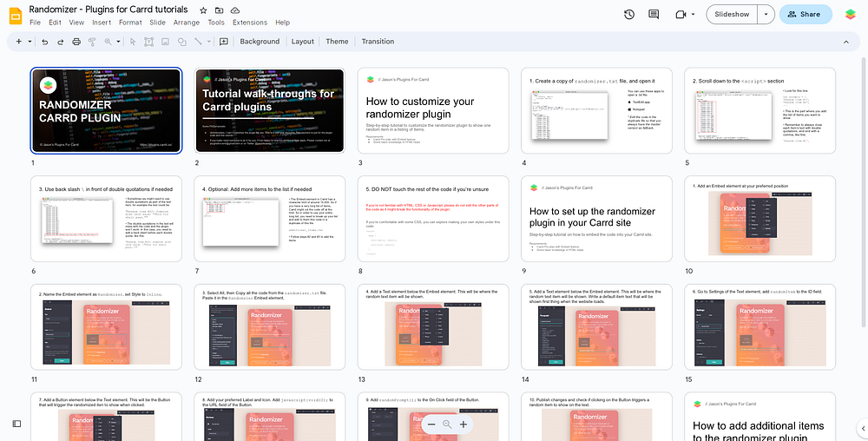Screen dimensions: 868x441
Task: Click the Layout button
Action: pyautogui.click(x=303, y=42)
